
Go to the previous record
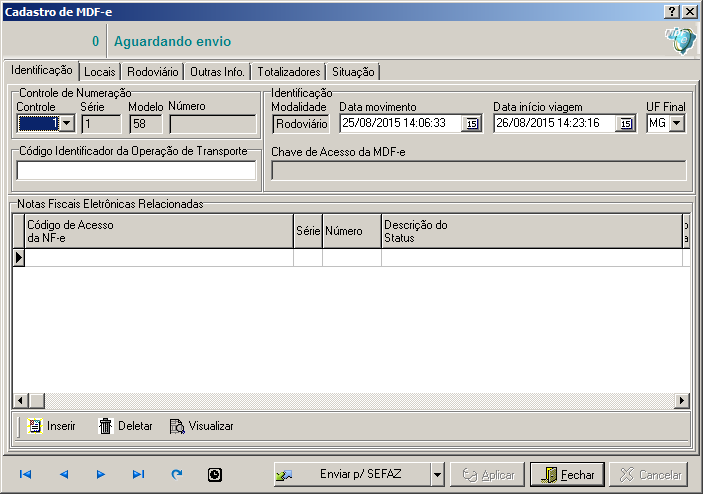(63, 474)
